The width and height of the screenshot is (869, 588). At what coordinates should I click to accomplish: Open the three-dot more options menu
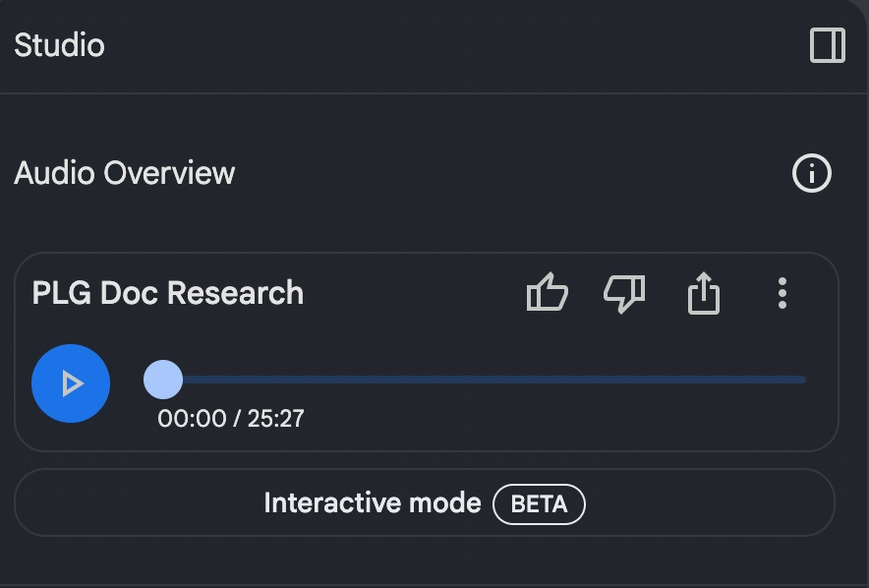(x=782, y=293)
